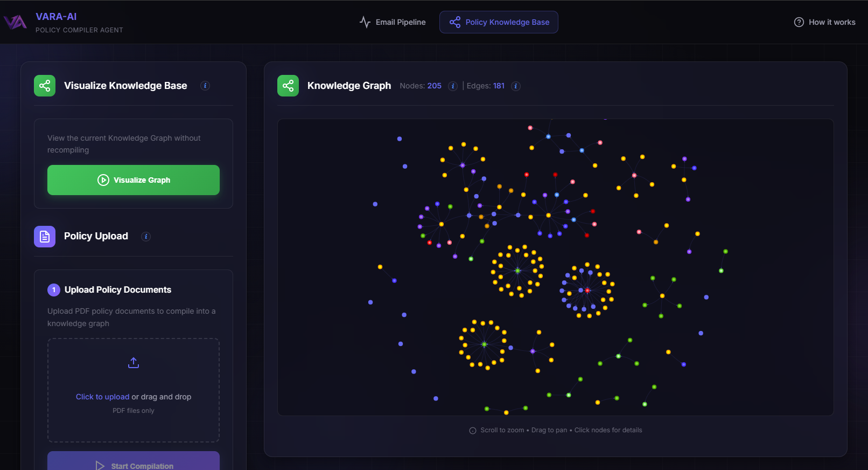Screen dimensions: 868x470
Task: Click the upload arrow icon in dropzone
Action: [134, 363]
